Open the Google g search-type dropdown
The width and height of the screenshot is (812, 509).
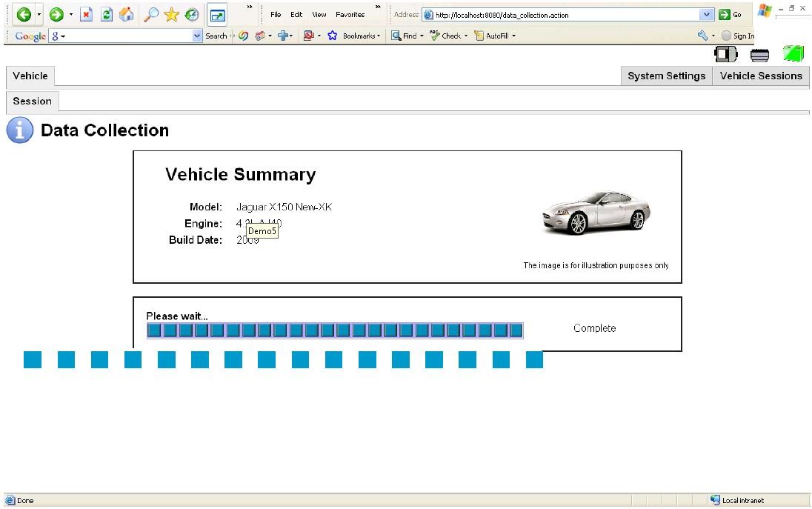[x=58, y=36]
